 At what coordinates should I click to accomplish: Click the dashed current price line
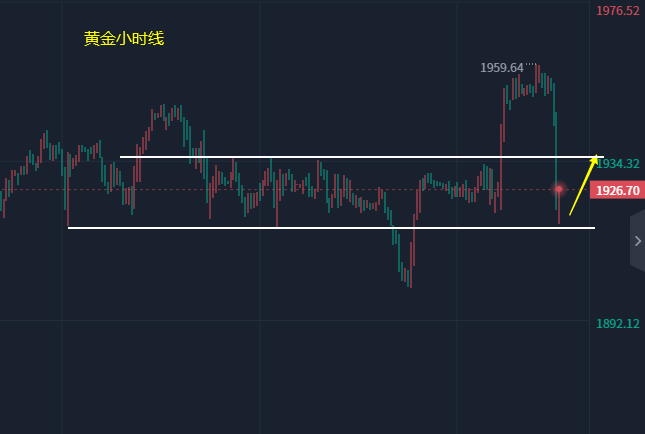(x=300, y=189)
